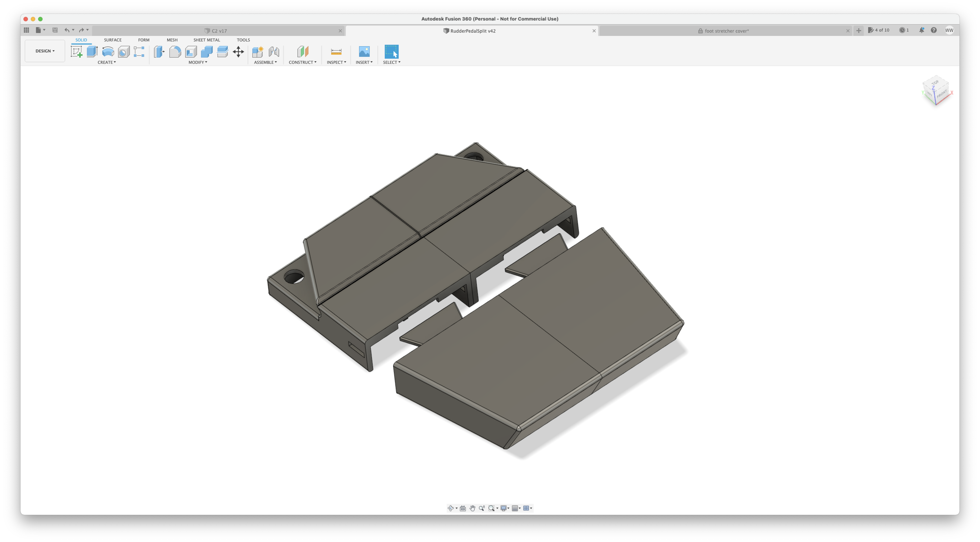This screenshot has height=542, width=980.
Task: Switch to the SHEET METAL tab
Action: (206, 40)
